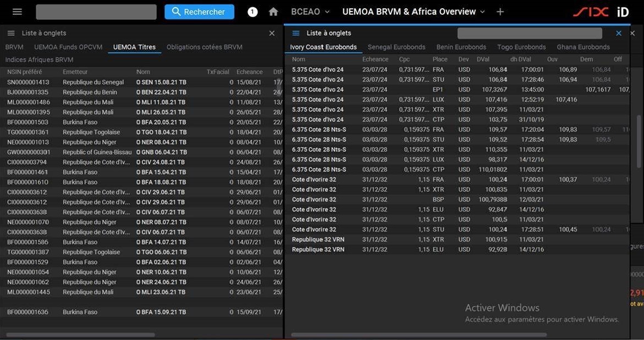Click the Rechercher search button
The width and height of the screenshot is (644, 340).
tap(199, 12)
